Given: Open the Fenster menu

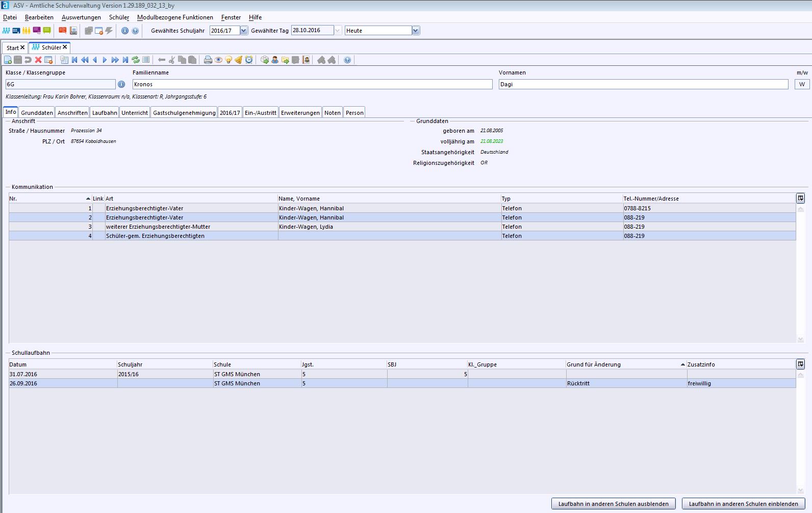Looking at the screenshot, I should (x=231, y=17).
